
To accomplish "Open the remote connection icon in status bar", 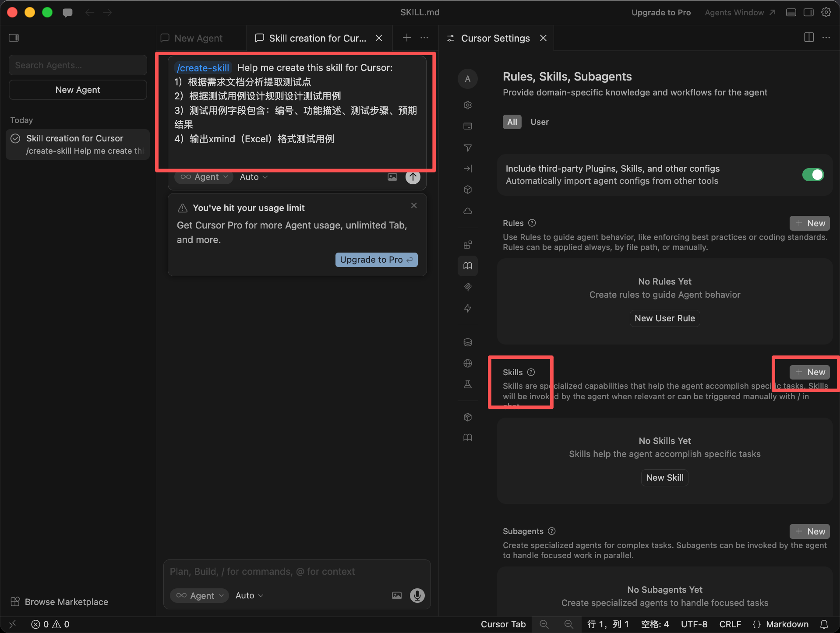I will click(13, 624).
